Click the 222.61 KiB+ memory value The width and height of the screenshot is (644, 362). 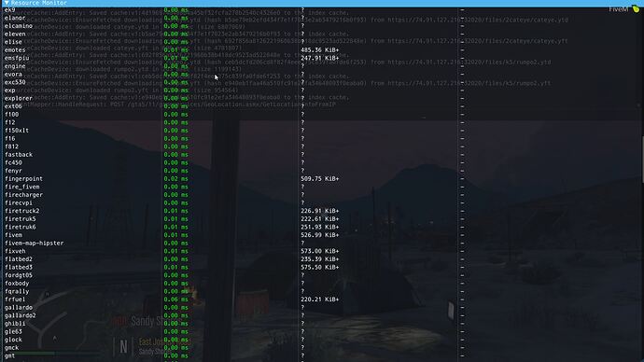coord(320,219)
